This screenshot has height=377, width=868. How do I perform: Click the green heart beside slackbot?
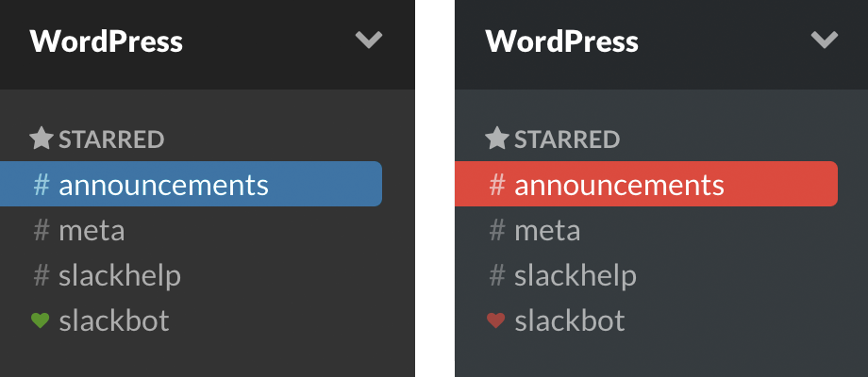coord(40,321)
